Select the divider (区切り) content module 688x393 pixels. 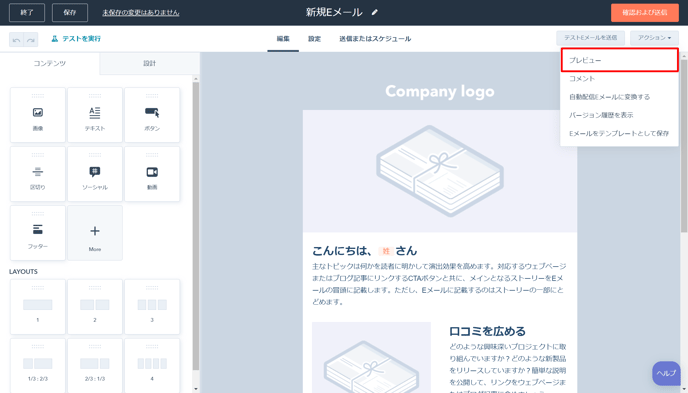pyautogui.click(x=38, y=174)
